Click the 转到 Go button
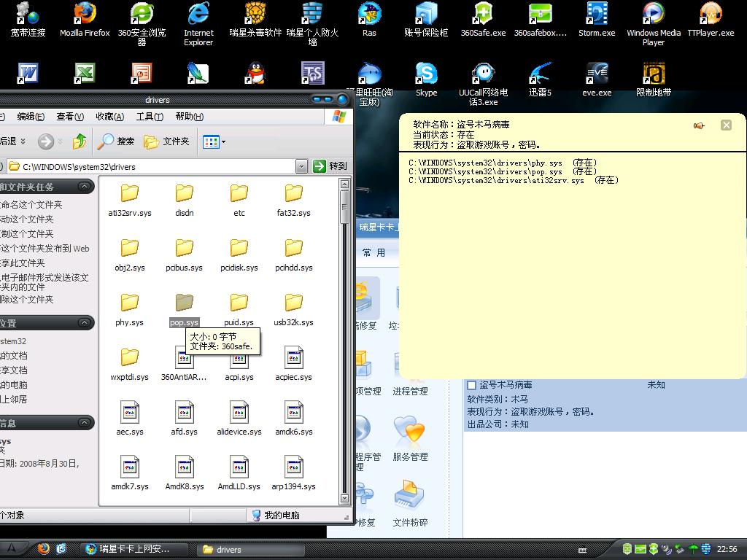 [x=330, y=166]
